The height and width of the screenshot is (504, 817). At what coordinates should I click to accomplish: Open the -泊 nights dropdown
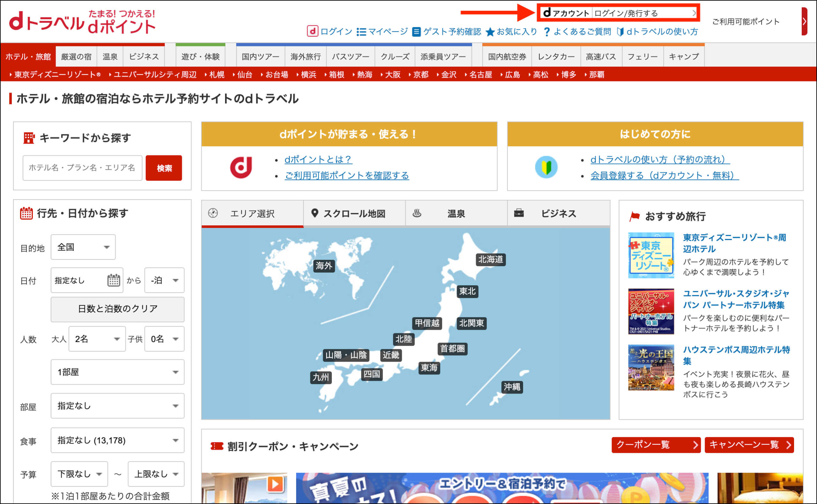164,280
